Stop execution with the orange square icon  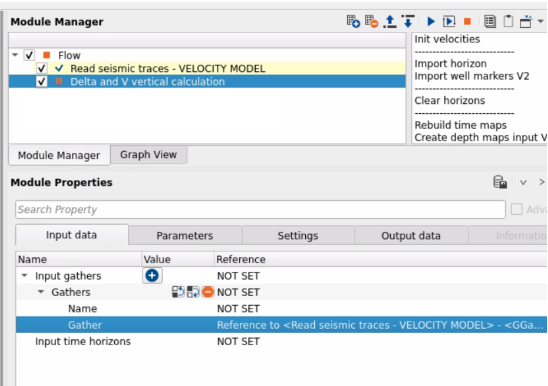click(x=467, y=22)
